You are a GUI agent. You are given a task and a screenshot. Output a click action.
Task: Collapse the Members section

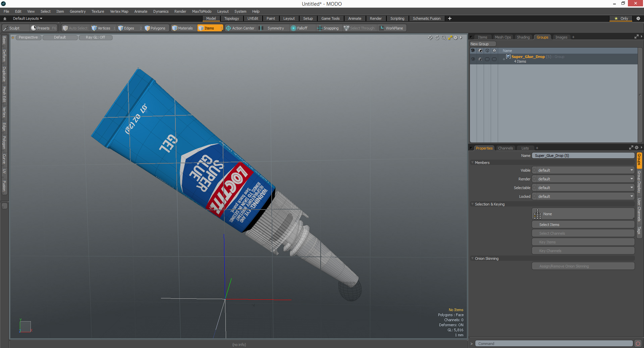[x=473, y=163]
